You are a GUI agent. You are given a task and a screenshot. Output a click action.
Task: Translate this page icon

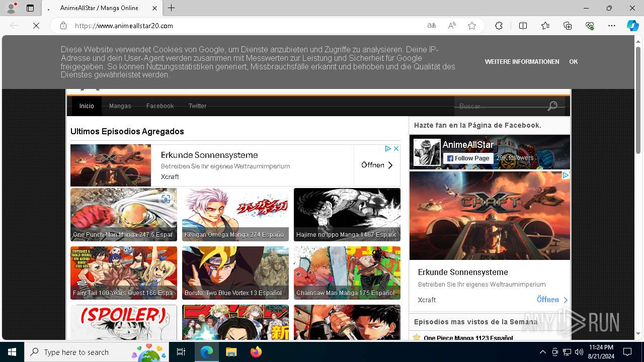click(x=432, y=26)
